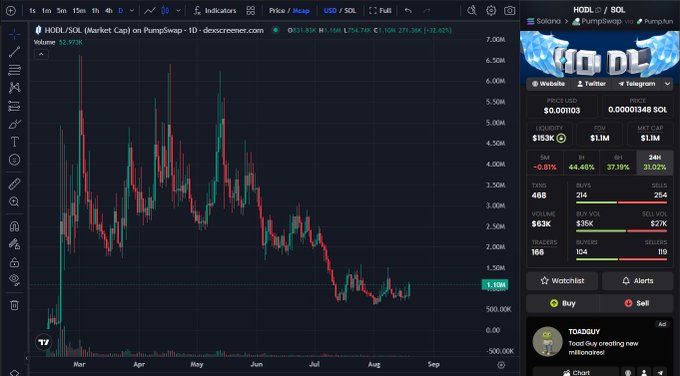Open chart settings gear
Screen dimensions: 680x376
pos(491,10)
